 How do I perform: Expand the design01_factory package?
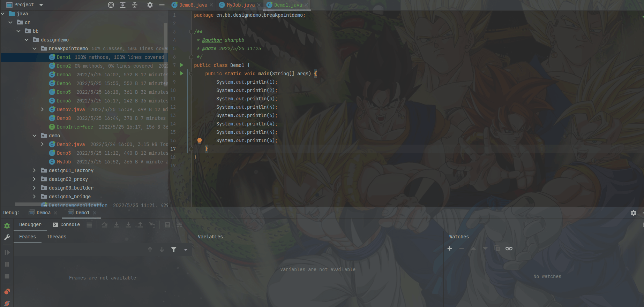coord(35,170)
